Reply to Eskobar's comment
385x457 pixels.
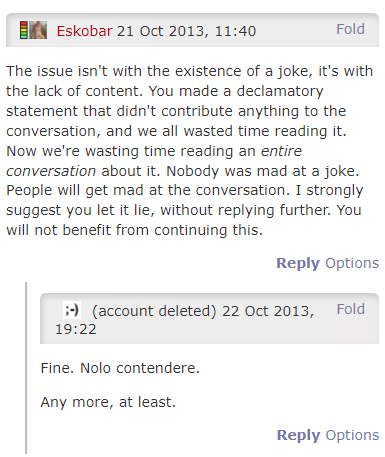click(298, 263)
